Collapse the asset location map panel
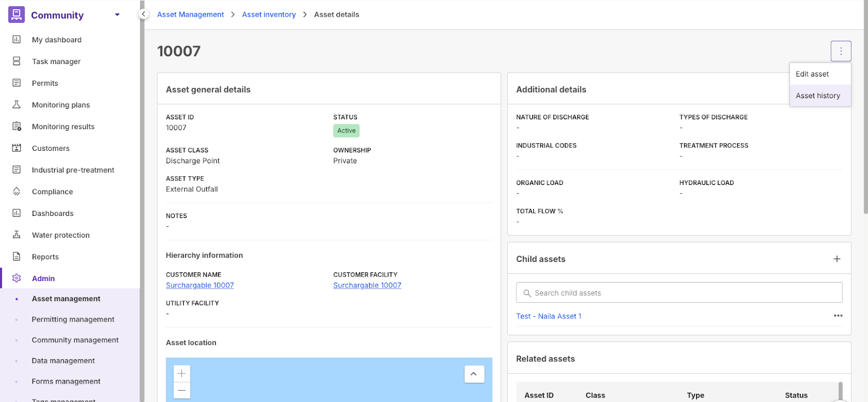 (x=474, y=374)
